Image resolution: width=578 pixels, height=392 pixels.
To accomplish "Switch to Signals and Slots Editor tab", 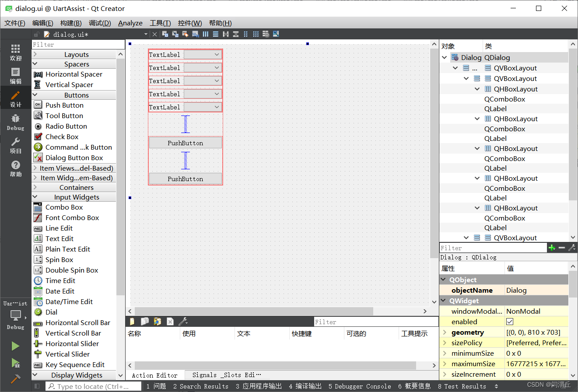I will (x=226, y=375).
